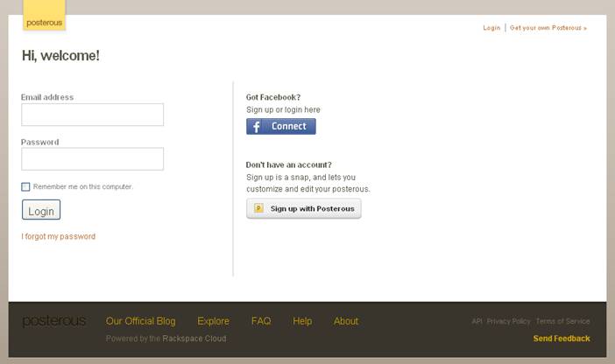615x364 pixels.
Task: Follow Get your own Posterous link
Action: coord(548,28)
